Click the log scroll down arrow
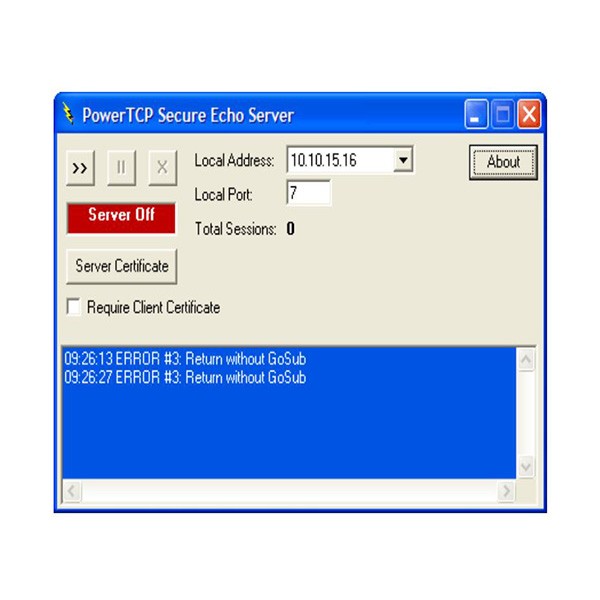This screenshot has height=600, width=600. pos(526,467)
